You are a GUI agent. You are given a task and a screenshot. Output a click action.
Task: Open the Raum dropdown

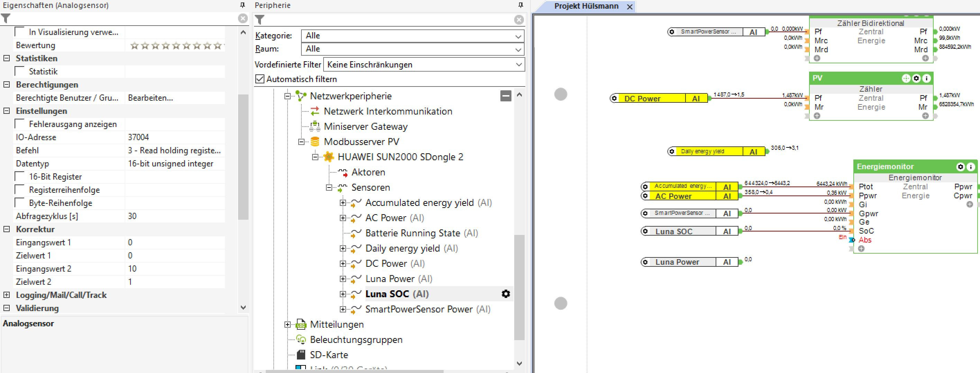click(412, 49)
